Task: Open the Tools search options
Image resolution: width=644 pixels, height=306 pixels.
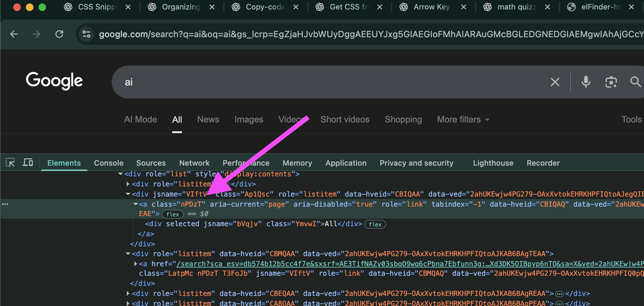Action: click(x=631, y=120)
